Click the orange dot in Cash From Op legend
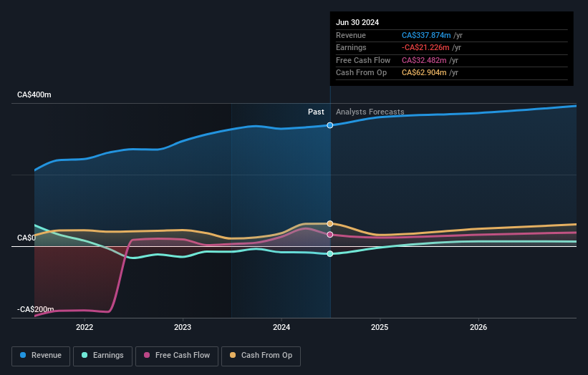 [233, 355]
